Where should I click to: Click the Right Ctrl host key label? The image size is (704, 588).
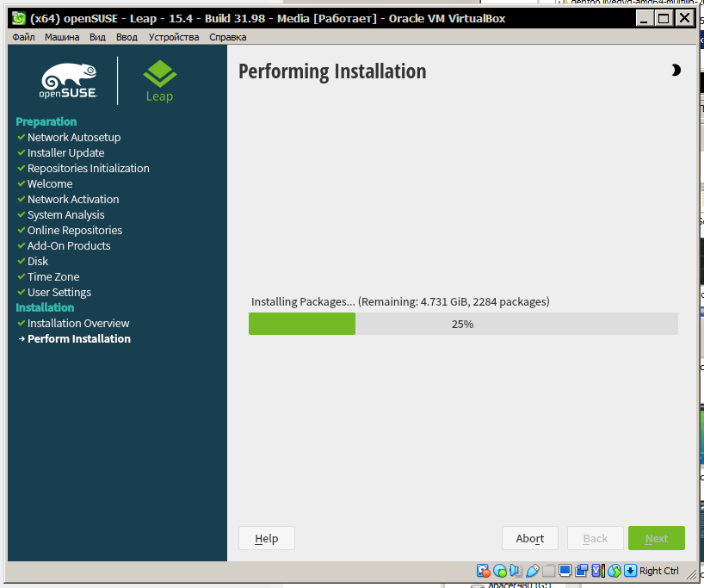pyautogui.click(x=658, y=571)
